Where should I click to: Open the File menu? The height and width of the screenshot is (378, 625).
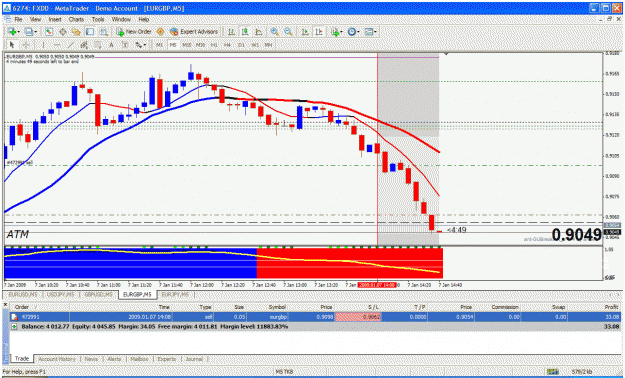coord(18,19)
